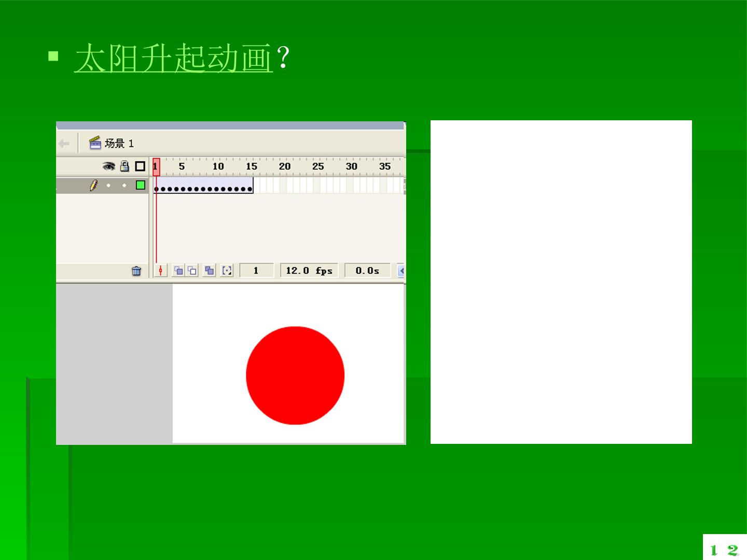Select the layer's pencil icon

pyautogui.click(x=93, y=185)
